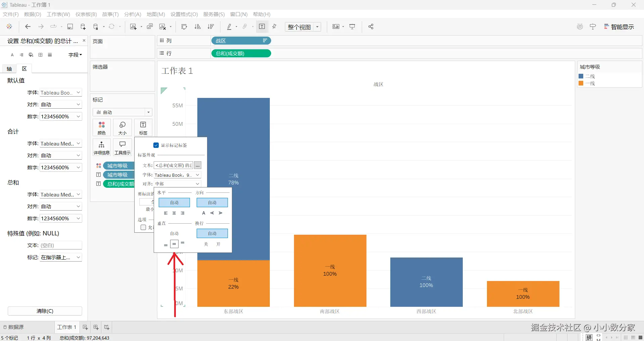Align label text to horizontal center

point(174,213)
